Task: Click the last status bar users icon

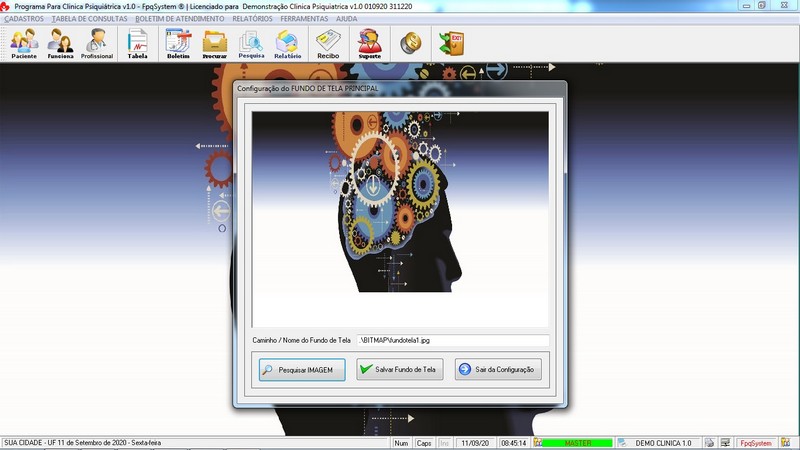Action: click(786, 443)
